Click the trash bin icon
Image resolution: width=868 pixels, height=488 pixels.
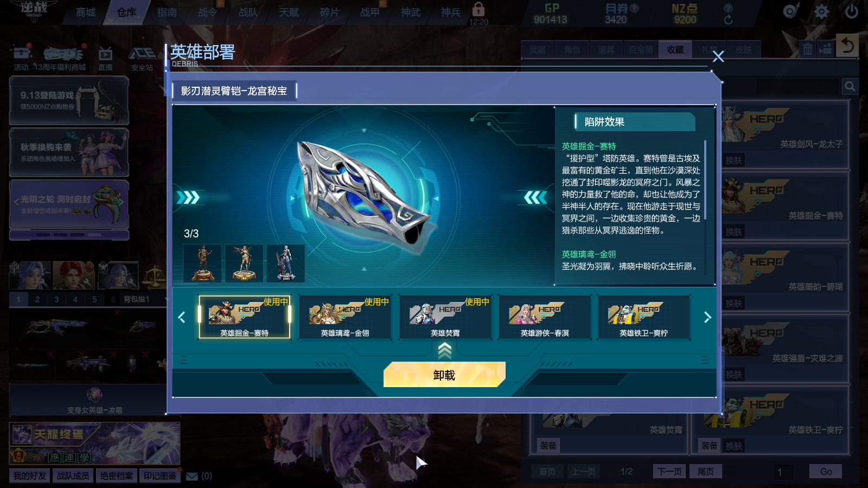808,49
